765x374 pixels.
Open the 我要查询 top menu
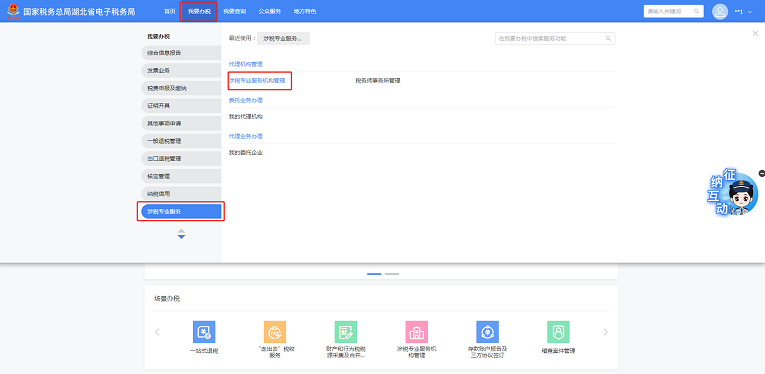[x=235, y=11]
